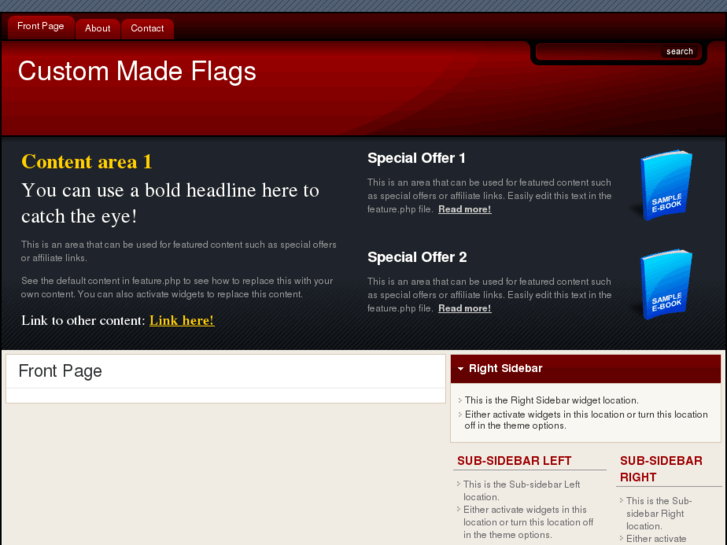
Task: Click 'This is the Sub-sidebar Left location.'
Action: (x=522, y=491)
